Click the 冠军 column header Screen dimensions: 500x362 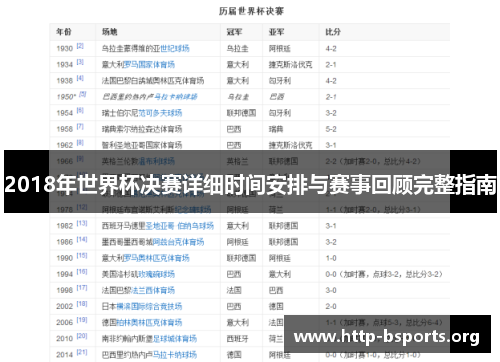click(234, 32)
